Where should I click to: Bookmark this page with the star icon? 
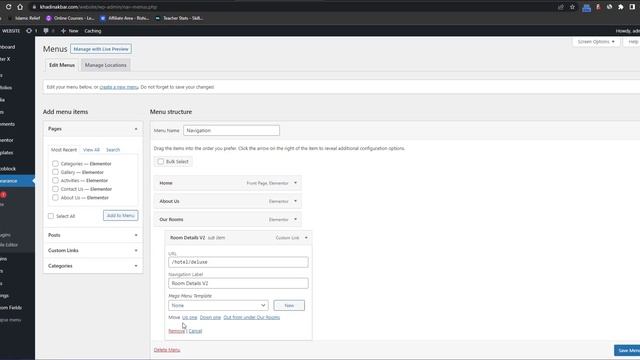pyautogui.click(x=572, y=7)
